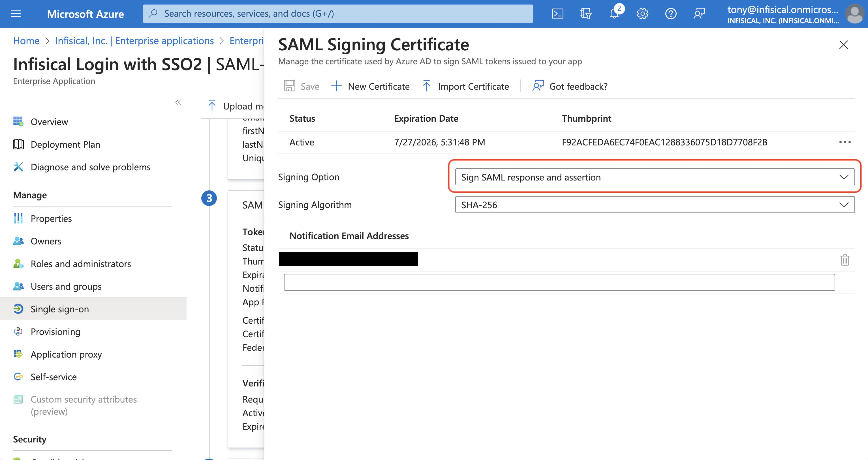Open Infisical, Inc. Enterprise applications breadcrumb
The image size is (868, 460).
[x=134, y=41]
